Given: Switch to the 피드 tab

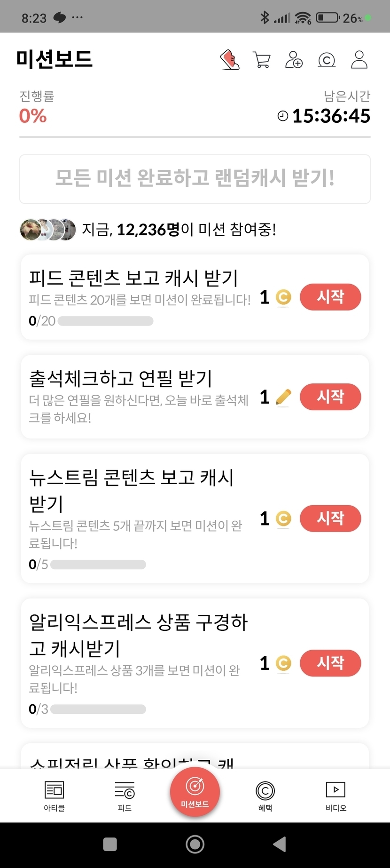Looking at the screenshot, I should (x=125, y=796).
